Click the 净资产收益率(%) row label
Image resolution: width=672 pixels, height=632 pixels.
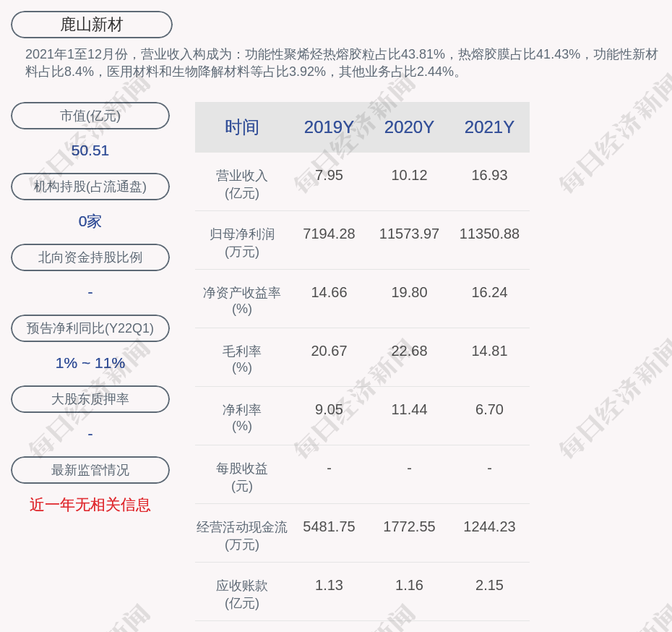(x=242, y=301)
